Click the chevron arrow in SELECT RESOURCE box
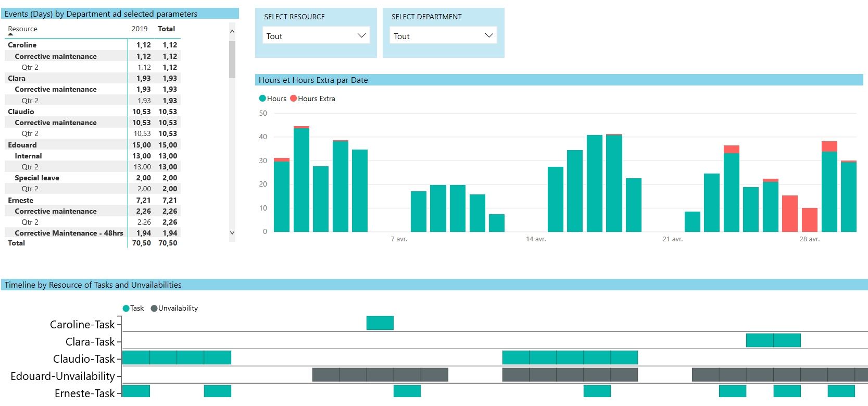Viewport: 868px width, 406px height. (x=361, y=35)
